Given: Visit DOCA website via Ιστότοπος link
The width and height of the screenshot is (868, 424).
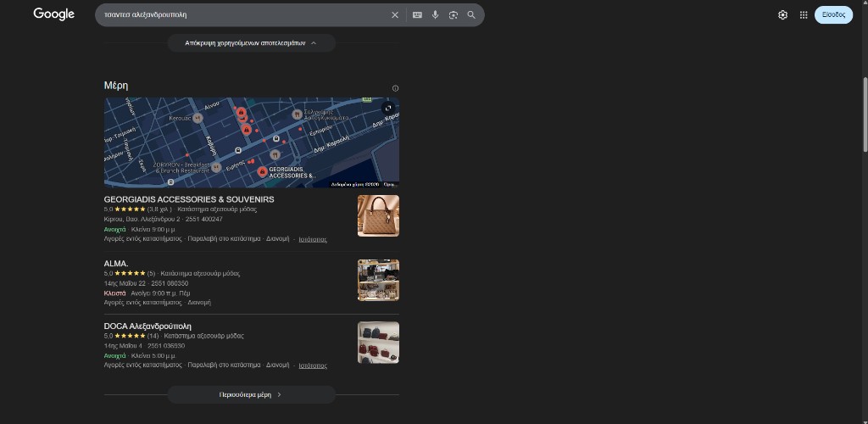Looking at the screenshot, I should pyautogui.click(x=313, y=365).
